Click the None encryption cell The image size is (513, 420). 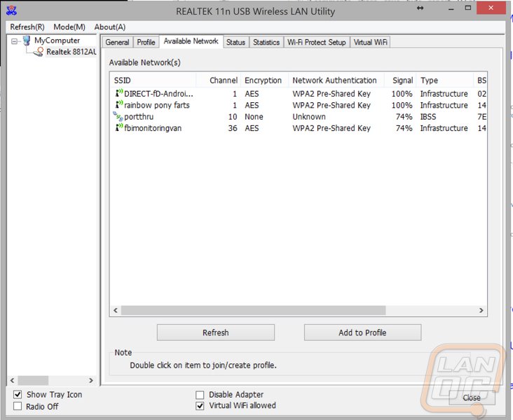tap(254, 117)
